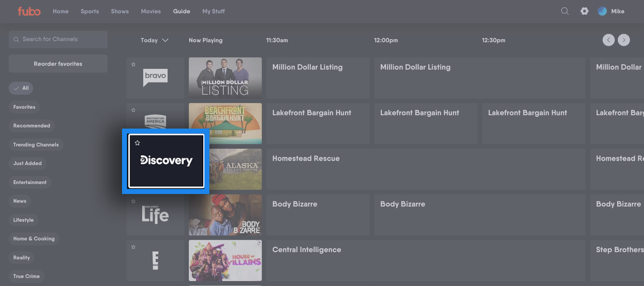Open 11:30am Homestead Rescue program

click(x=425, y=169)
